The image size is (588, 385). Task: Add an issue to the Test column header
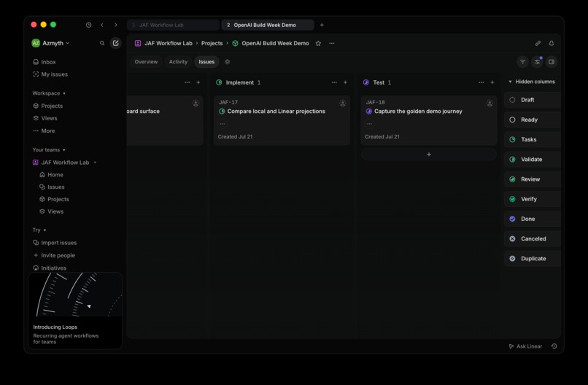point(492,82)
